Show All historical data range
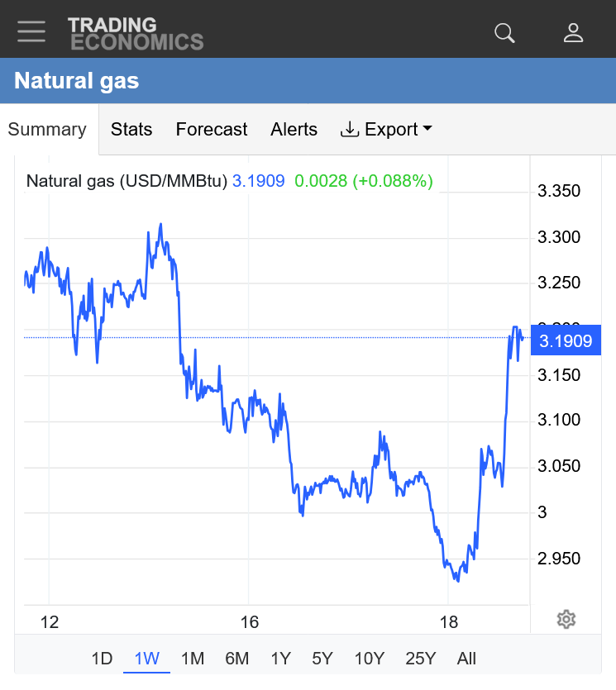This screenshot has height=690, width=616. (466, 659)
